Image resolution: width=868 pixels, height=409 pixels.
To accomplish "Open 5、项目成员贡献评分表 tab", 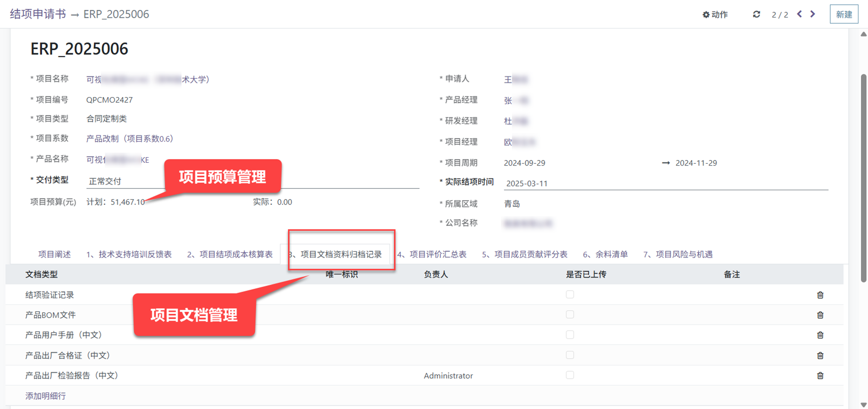I will point(524,254).
